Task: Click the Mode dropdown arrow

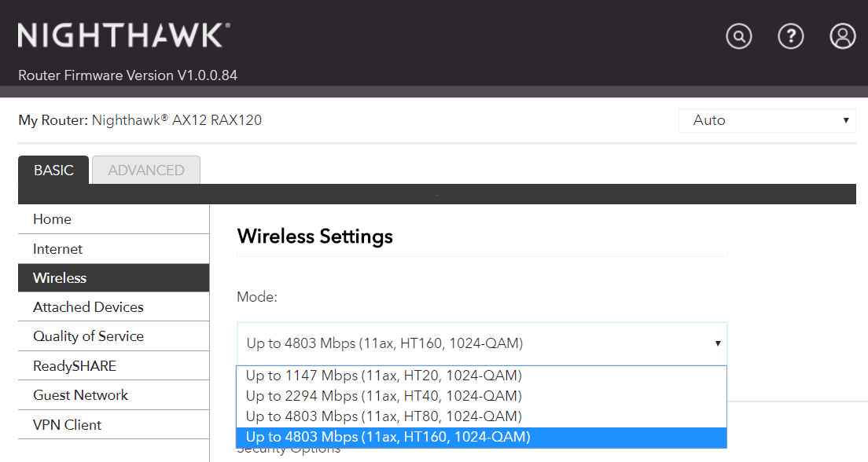Action: (717, 343)
